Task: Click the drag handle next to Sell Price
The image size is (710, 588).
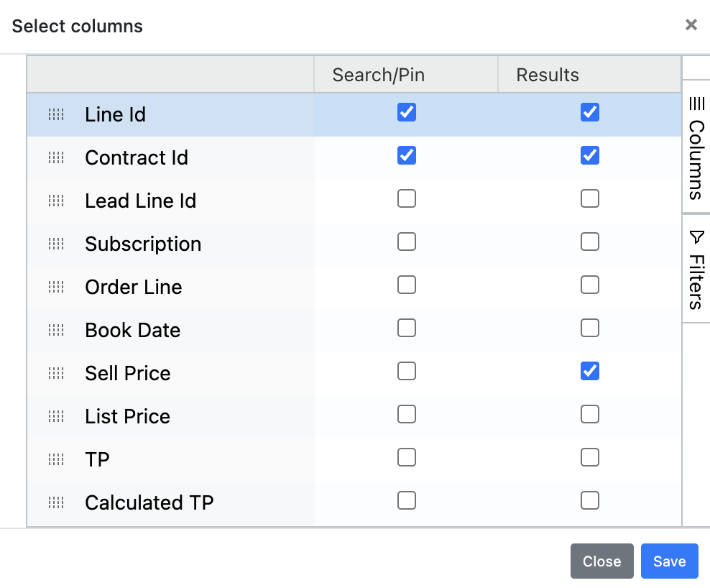Action: 56,373
